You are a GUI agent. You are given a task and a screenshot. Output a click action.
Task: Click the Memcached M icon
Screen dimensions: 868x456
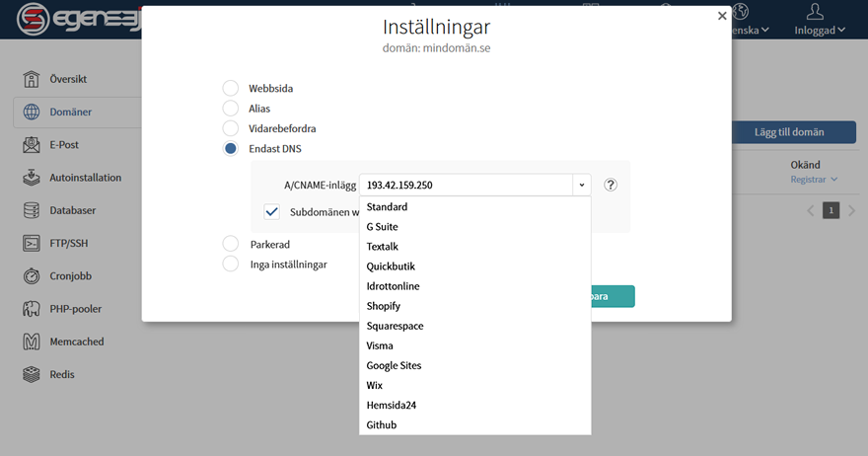click(x=31, y=342)
